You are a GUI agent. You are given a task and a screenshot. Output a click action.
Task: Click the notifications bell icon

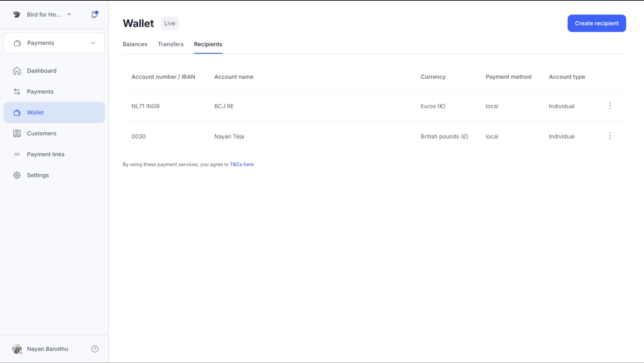point(94,14)
